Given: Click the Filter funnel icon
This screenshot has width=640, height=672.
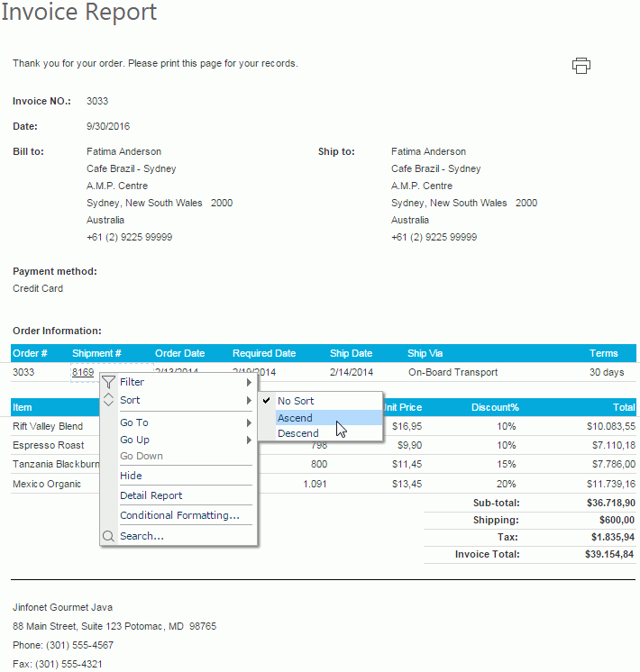Looking at the screenshot, I should click(108, 382).
